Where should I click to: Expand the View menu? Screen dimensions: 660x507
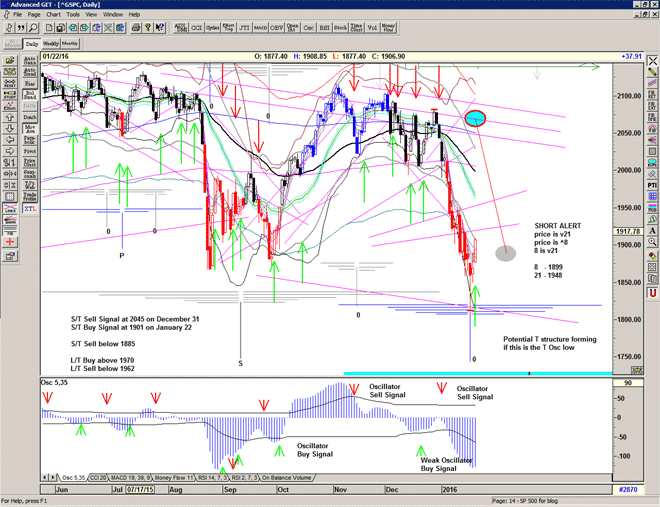(93, 15)
